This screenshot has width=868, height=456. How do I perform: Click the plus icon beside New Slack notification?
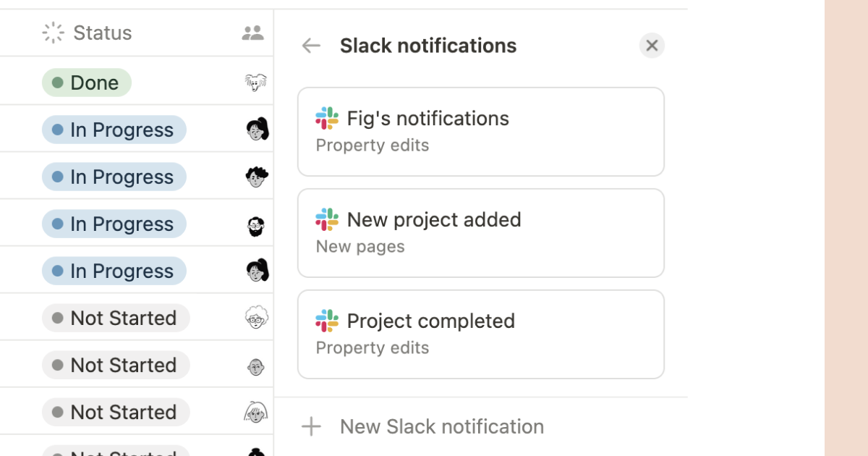[x=310, y=426]
